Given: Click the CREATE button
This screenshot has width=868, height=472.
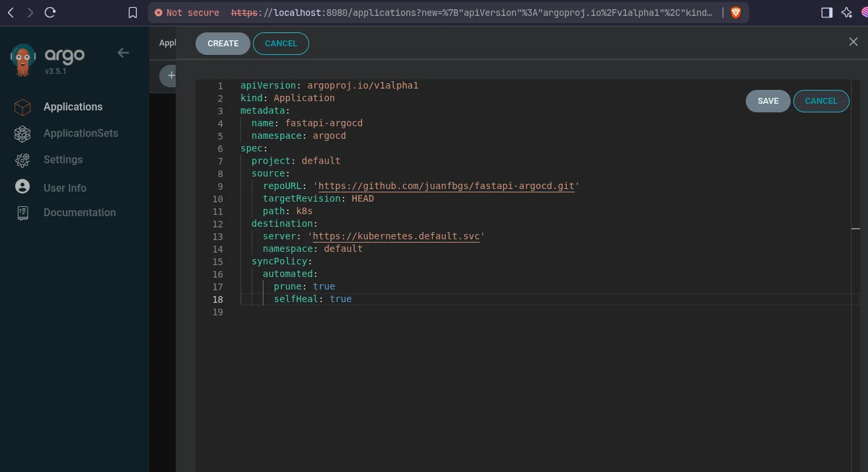Looking at the screenshot, I should coord(223,44).
